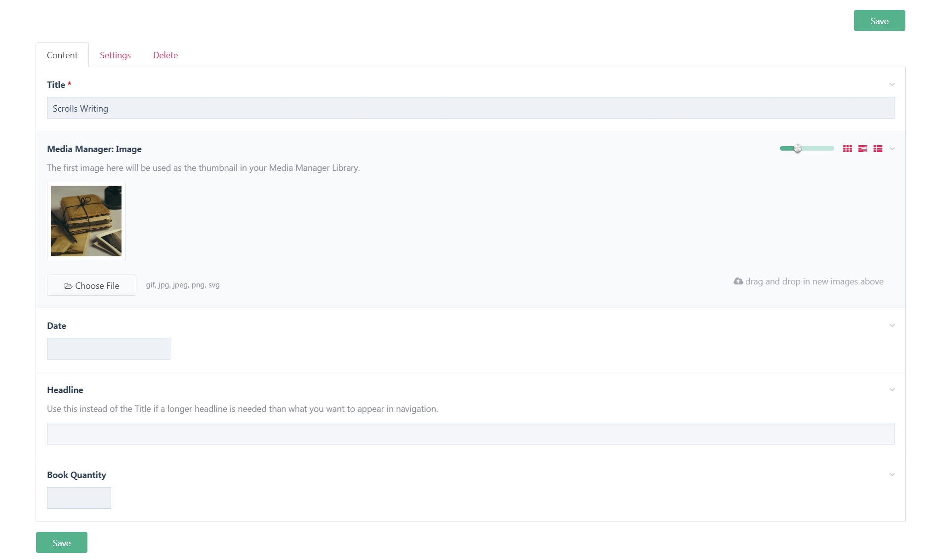Select the scrolls and books image thumbnail
This screenshot has width=933, height=560.
[86, 221]
